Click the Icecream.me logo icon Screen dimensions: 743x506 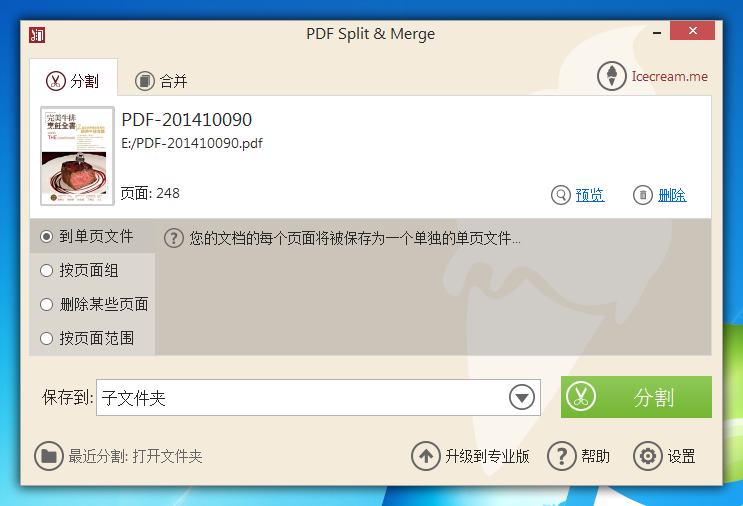(611, 76)
